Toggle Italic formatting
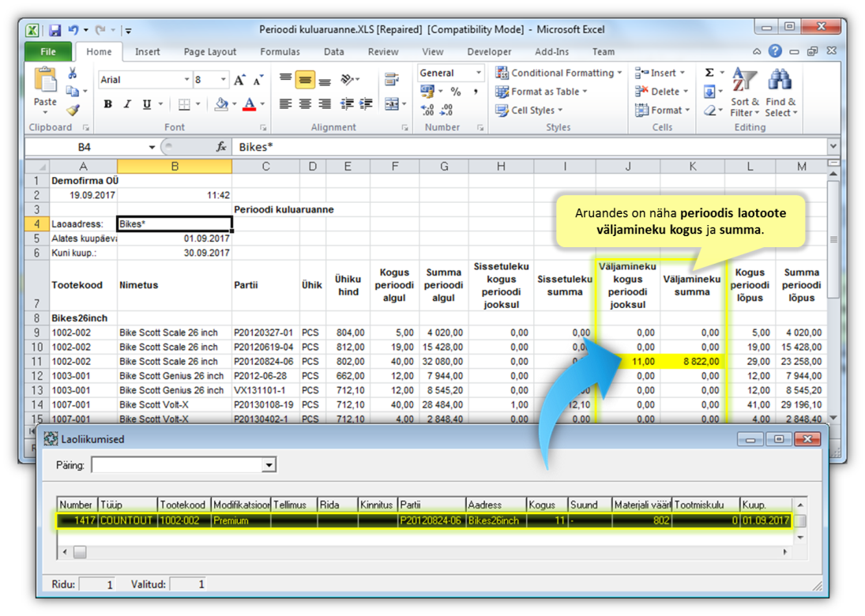Image resolution: width=865 pixels, height=616 pixels. (127, 103)
